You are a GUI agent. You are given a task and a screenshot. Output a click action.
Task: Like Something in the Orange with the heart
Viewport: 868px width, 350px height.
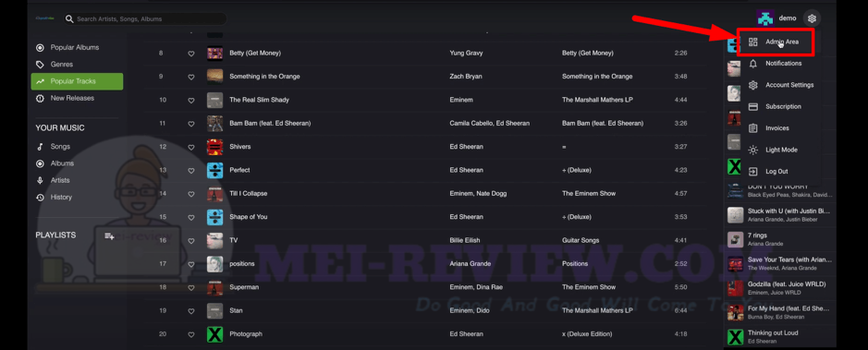[x=191, y=77]
